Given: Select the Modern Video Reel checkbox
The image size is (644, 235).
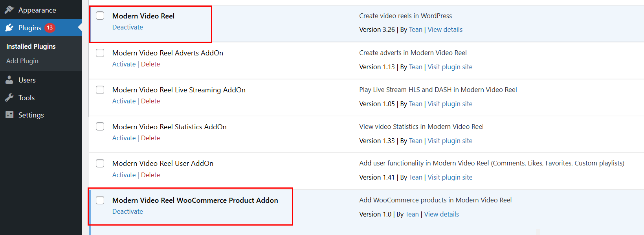Looking at the screenshot, I should [x=100, y=16].
